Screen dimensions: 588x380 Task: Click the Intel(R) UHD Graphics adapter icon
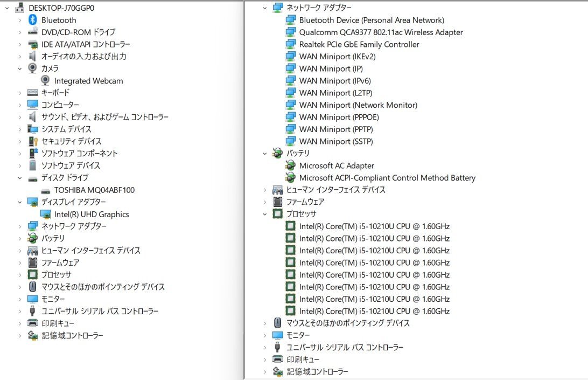tap(45, 214)
